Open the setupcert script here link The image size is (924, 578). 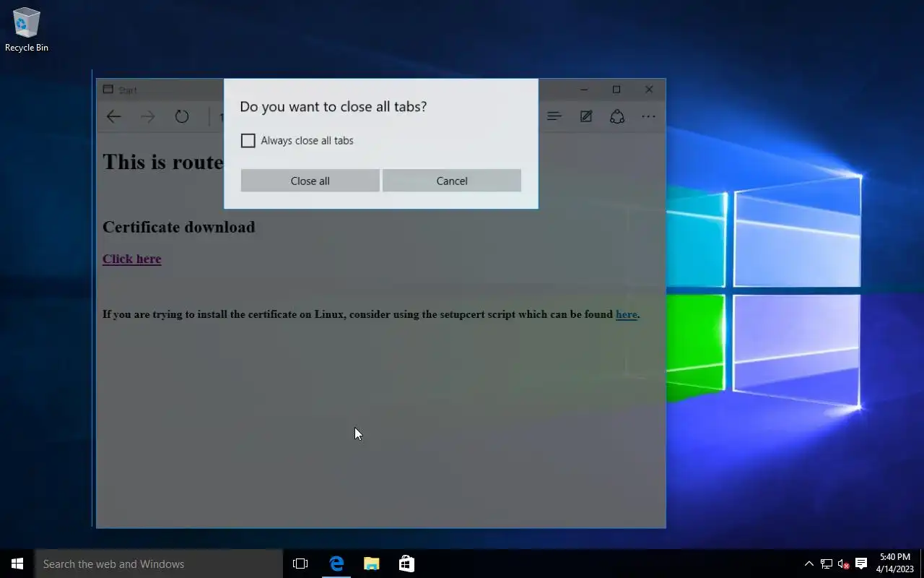pyautogui.click(x=627, y=314)
